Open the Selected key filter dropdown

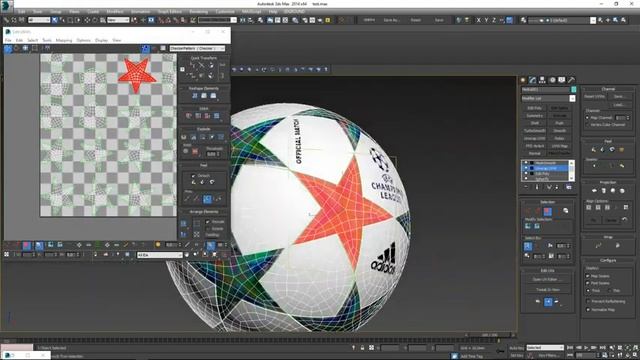[x=545, y=348]
